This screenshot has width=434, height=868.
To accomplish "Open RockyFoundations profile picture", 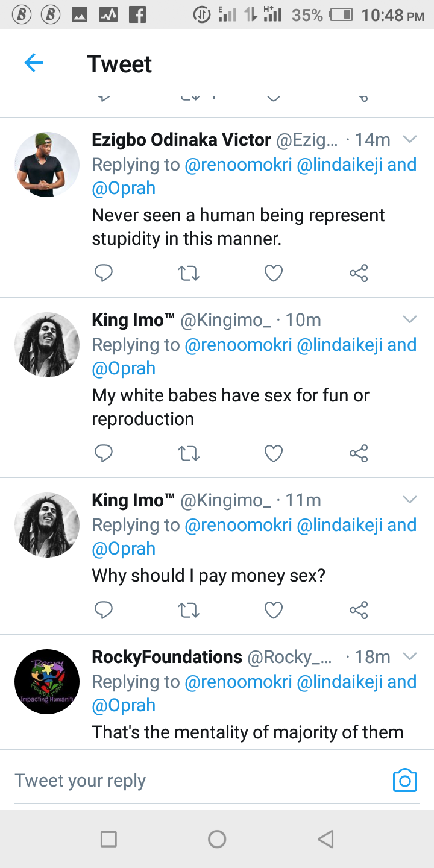I will (47, 682).
